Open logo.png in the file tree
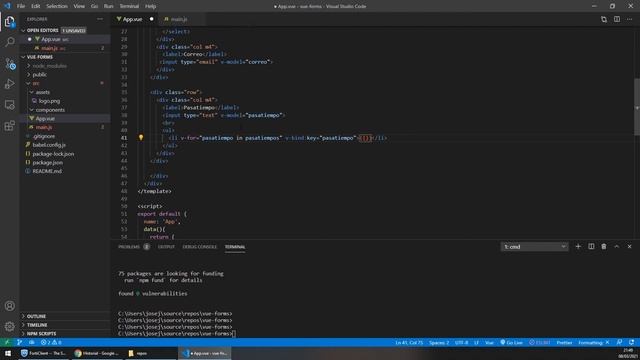This screenshot has width=640, height=360. [49, 101]
